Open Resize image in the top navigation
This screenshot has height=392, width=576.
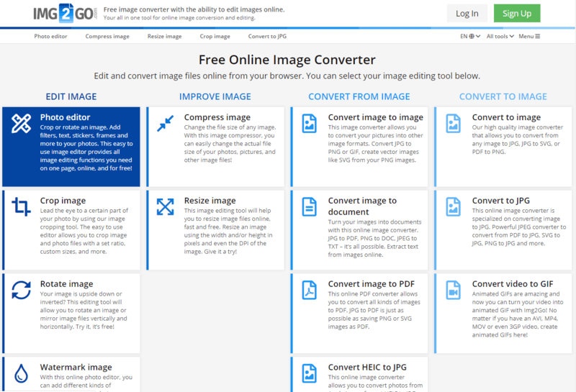(x=165, y=37)
